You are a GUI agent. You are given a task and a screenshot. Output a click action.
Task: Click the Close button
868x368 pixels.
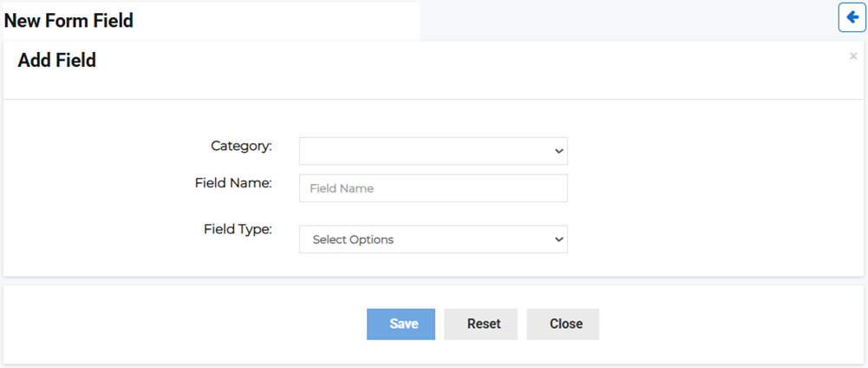pyautogui.click(x=563, y=325)
